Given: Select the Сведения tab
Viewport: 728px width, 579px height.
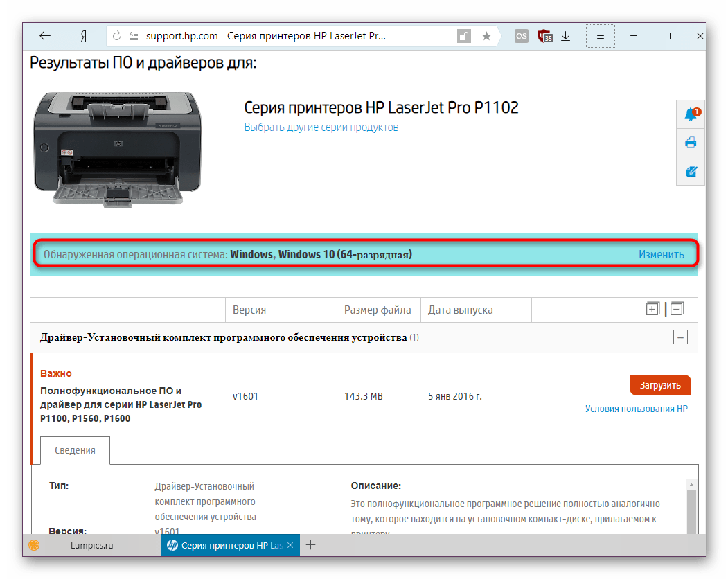Looking at the screenshot, I should tap(76, 450).
